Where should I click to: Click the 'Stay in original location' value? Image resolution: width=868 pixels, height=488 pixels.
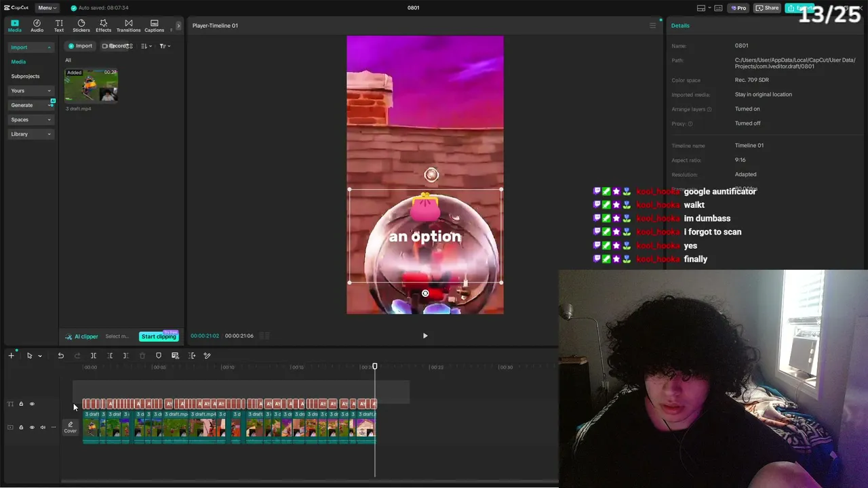click(x=764, y=95)
